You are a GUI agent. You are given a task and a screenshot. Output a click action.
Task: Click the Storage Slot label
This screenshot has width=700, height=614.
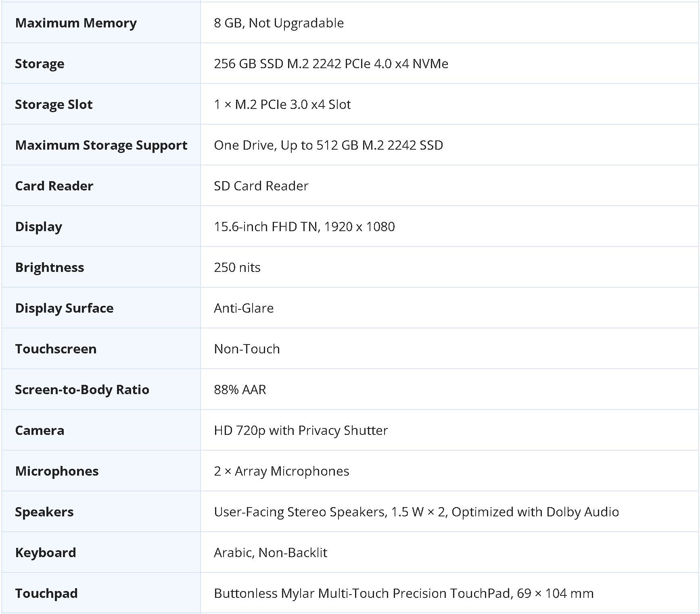coord(54,104)
